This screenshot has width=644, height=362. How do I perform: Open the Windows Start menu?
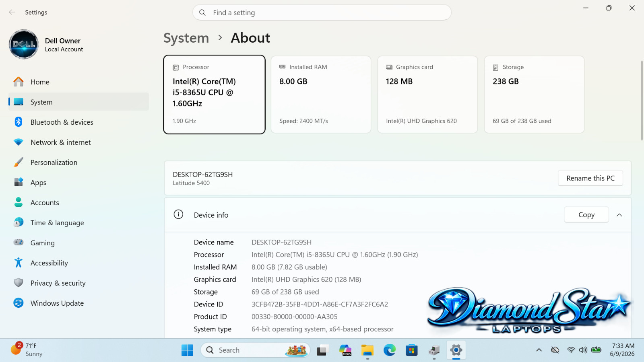pos(187,350)
